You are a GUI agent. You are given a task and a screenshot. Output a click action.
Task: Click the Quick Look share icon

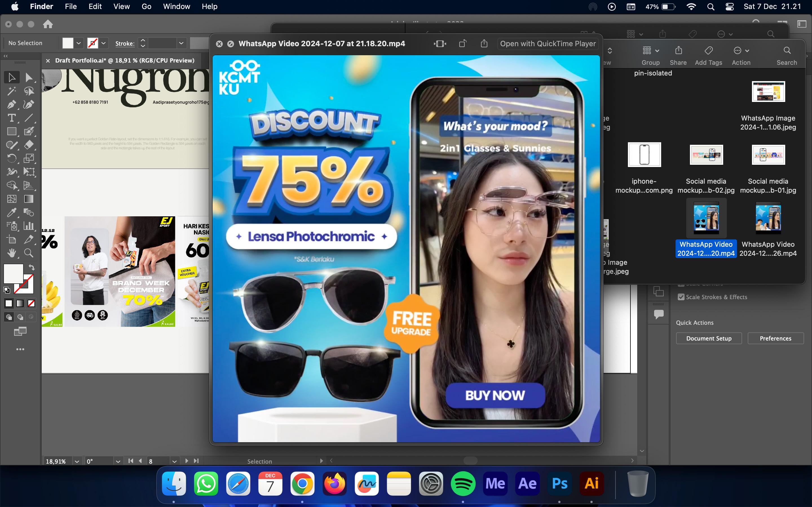pos(484,44)
